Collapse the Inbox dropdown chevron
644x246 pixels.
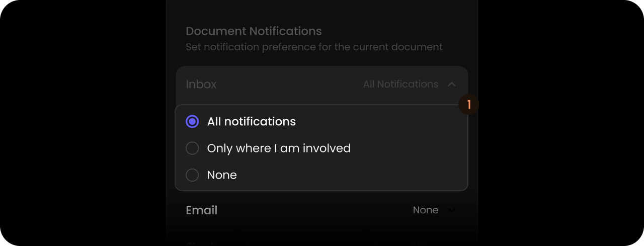[451, 85]
